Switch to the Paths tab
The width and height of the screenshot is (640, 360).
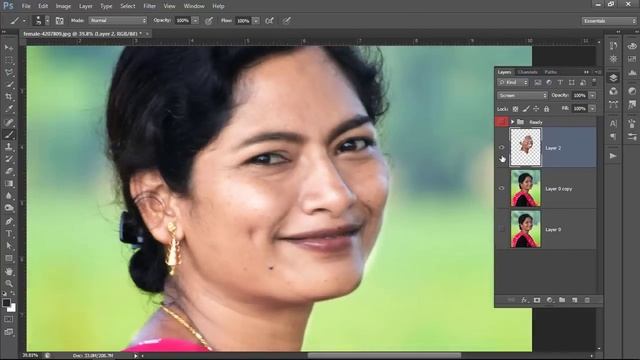click(551, 72)
